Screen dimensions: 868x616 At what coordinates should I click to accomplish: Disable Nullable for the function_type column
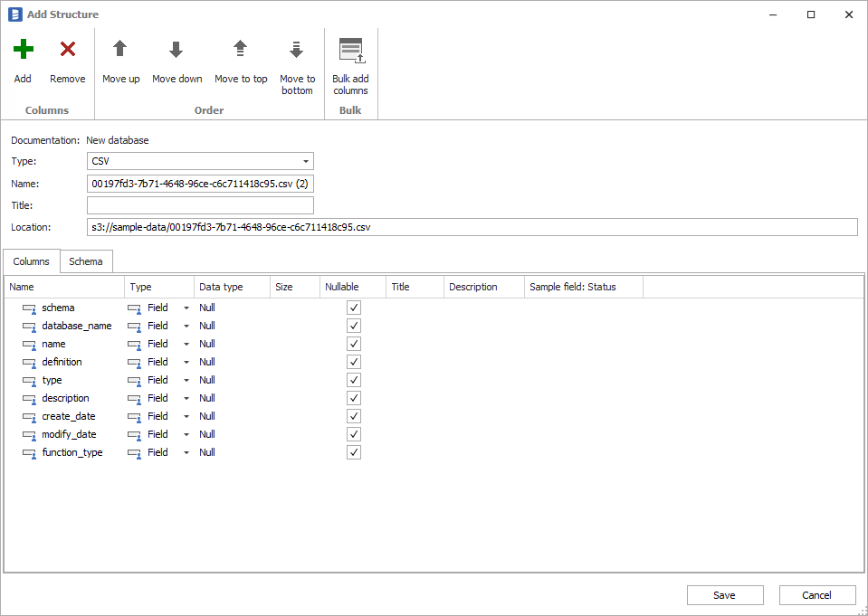click(x=354, y=452)
